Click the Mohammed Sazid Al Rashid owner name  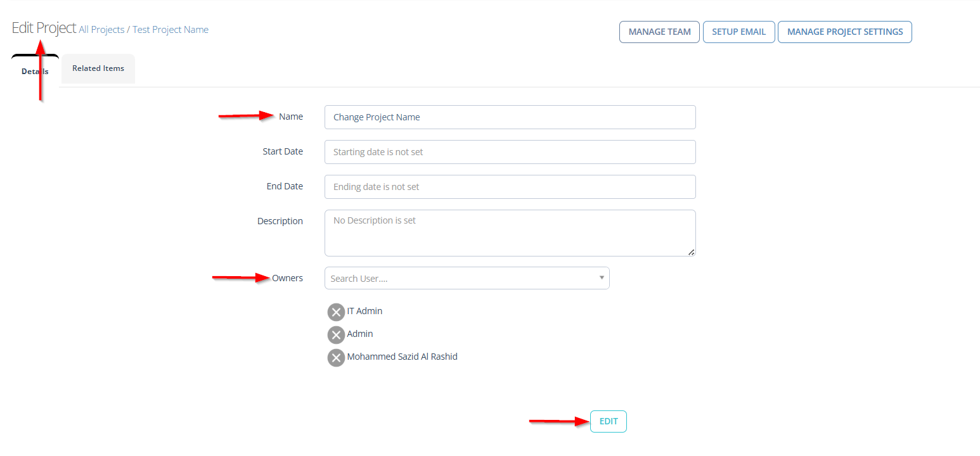[402, 357]
